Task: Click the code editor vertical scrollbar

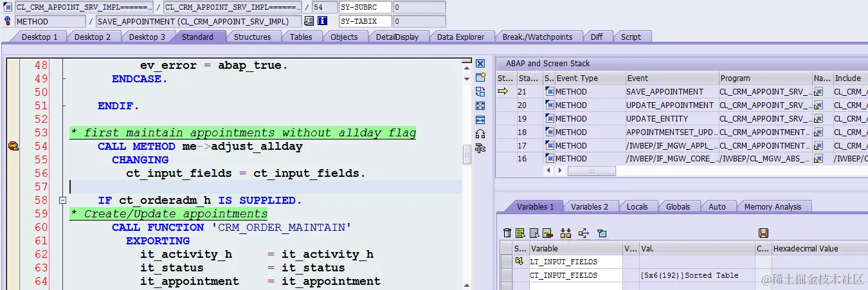Action: [467, 155]
